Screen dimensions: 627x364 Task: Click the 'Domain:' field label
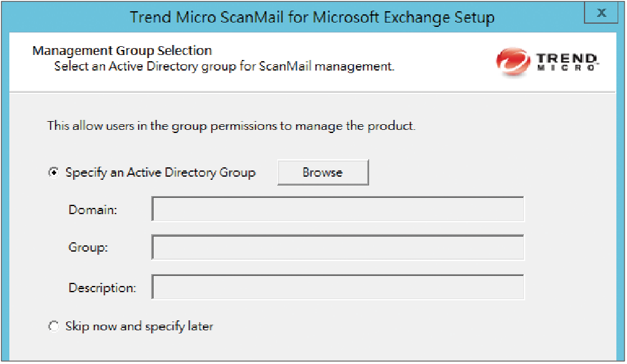coord(93,210)
